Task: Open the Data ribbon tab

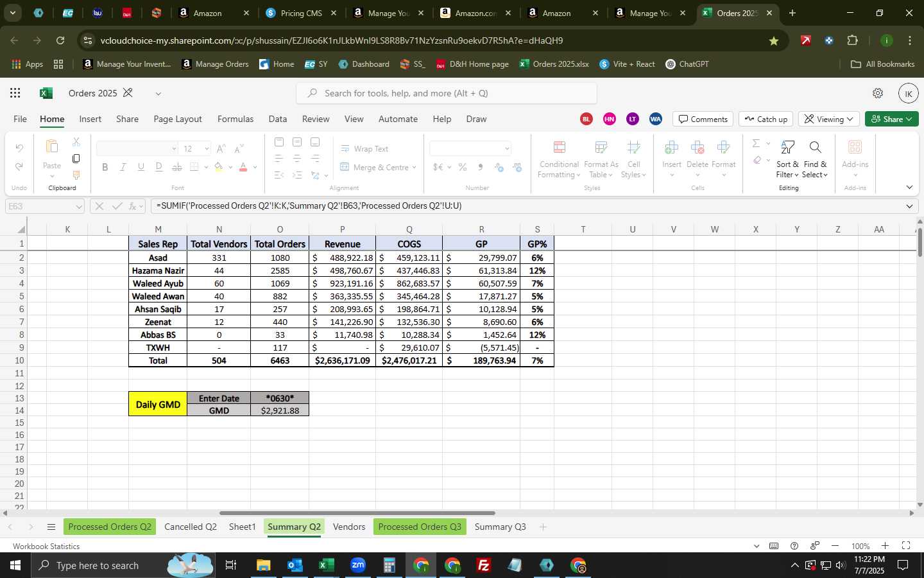Action: [x=278, y=119]
